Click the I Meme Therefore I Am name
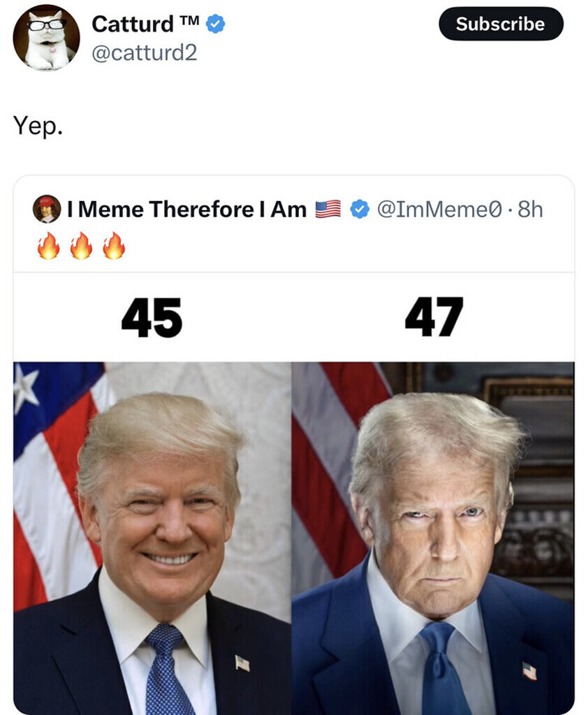This screenshot has height=715, width=588. (x=187, y=209)
